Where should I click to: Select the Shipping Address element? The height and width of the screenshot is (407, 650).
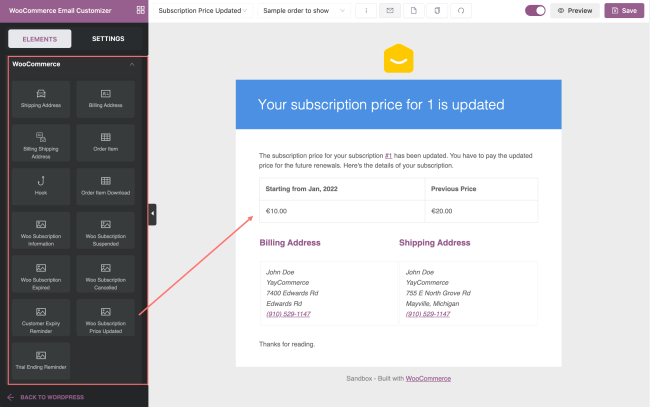click(x=41, y=98)
